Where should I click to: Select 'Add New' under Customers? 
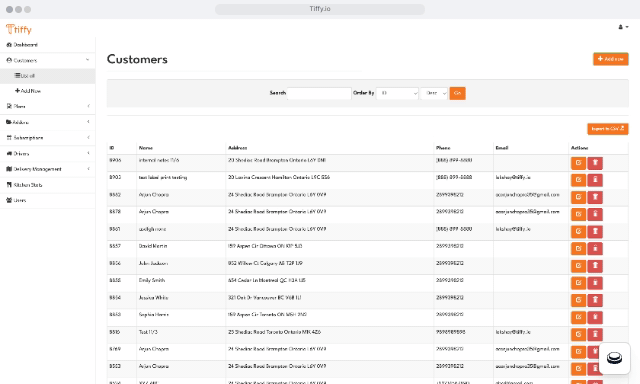pos(47,91)
